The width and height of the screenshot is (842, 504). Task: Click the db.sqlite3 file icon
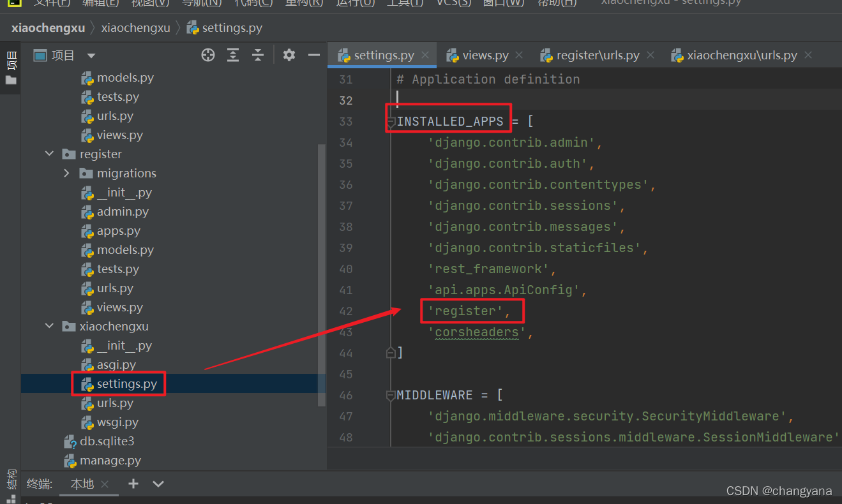(70, 441)
